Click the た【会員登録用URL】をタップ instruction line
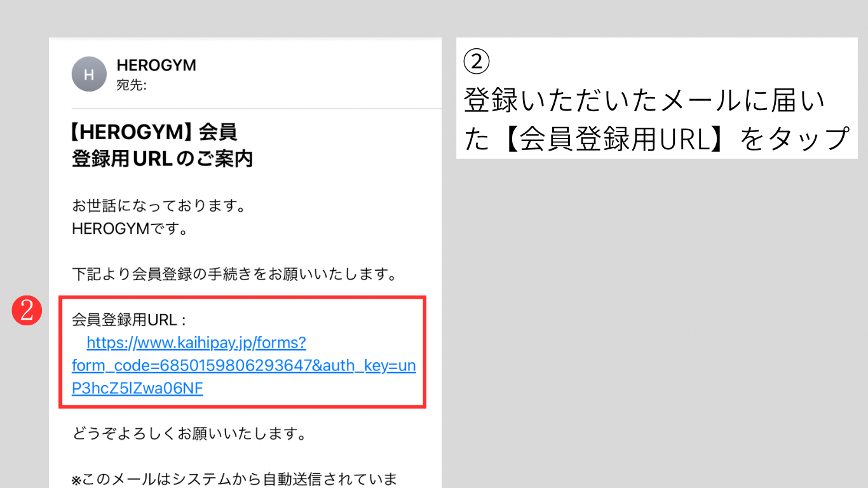 (x=656, y=139)
